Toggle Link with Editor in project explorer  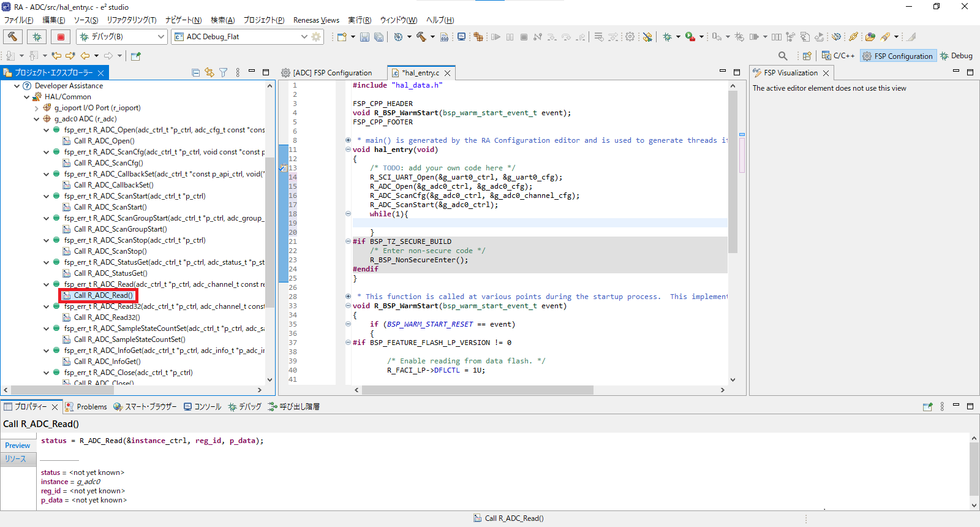(x=209, y=72)
